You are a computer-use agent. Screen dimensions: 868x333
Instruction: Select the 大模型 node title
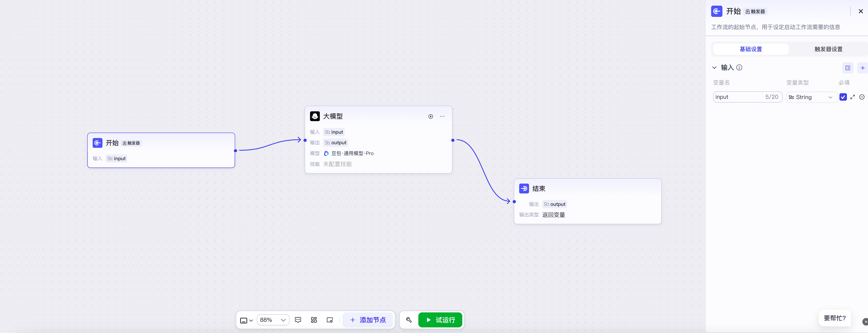(x=333, y=116)
